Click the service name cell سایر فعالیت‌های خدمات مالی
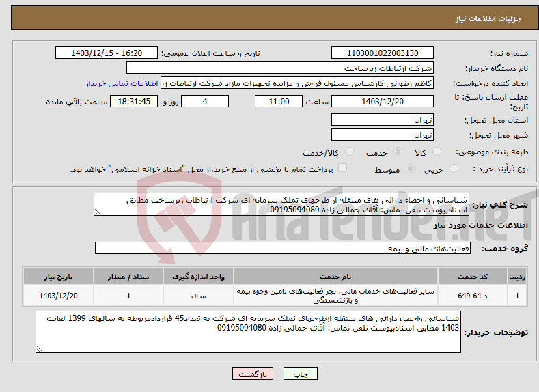 point(335,296)
